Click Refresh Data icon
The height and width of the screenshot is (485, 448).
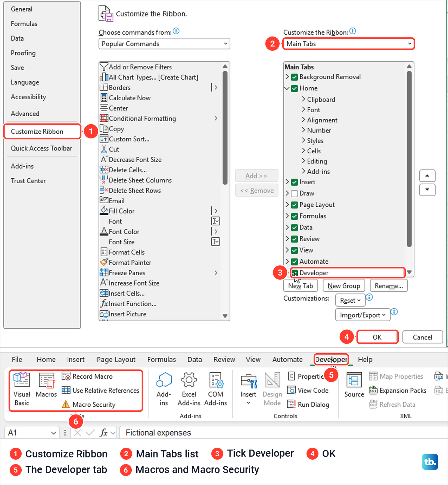pos(373,404)
